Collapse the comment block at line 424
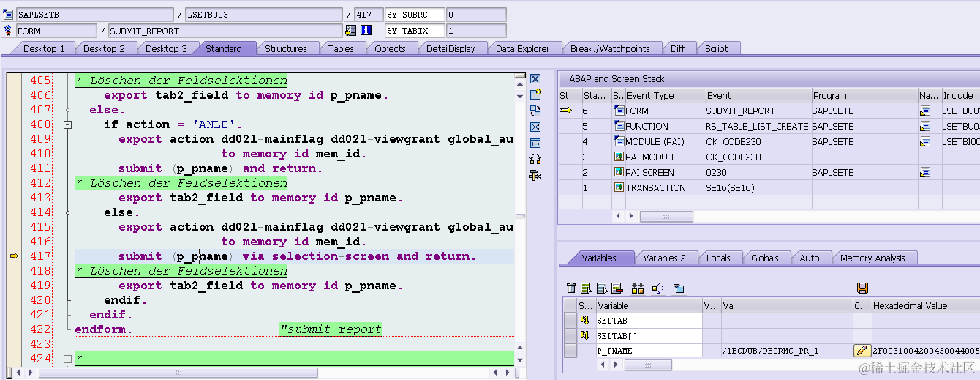Screen dimensions: 980x380 tap(68, 359)
